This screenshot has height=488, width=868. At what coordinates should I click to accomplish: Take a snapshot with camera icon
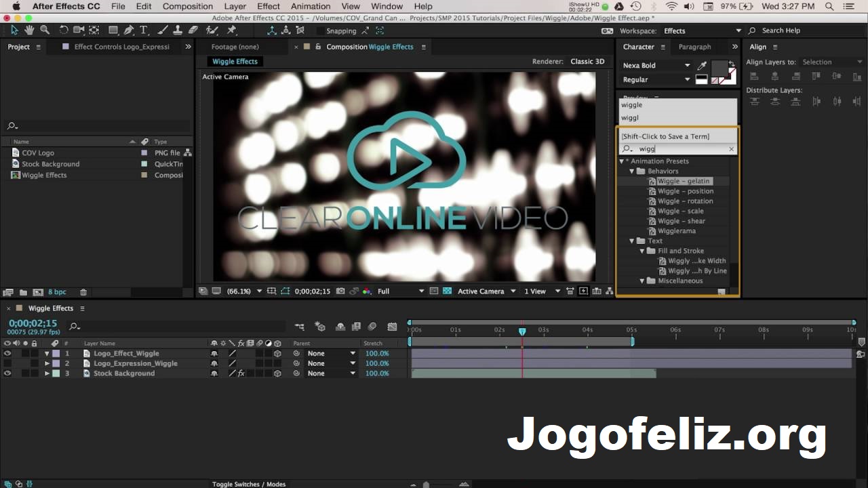pos(340,291)
